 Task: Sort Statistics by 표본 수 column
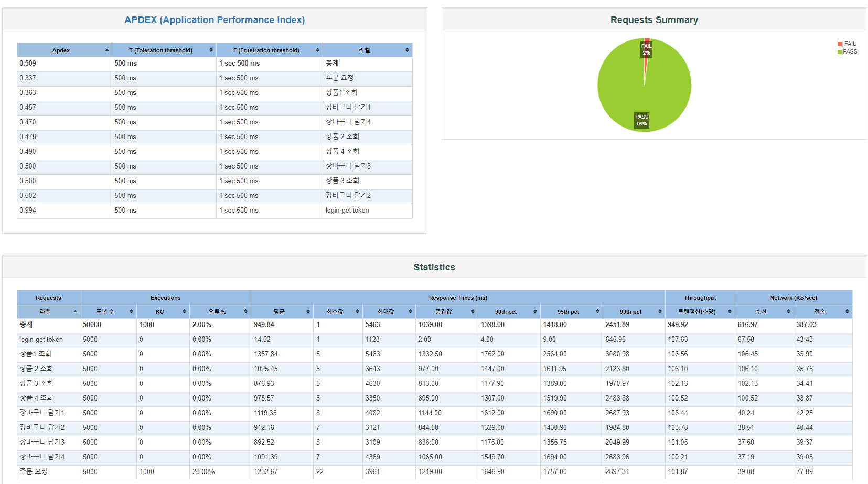(108, 312)
